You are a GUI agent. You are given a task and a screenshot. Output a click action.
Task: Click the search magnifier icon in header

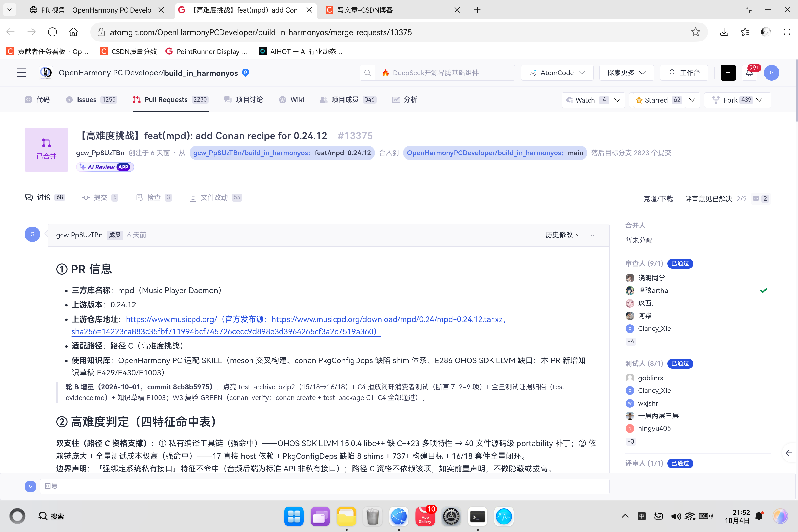pos(368,73)
